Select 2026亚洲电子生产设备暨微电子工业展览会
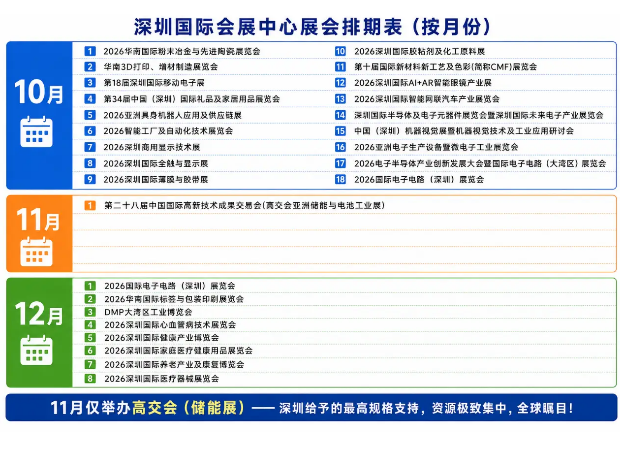 click(x=436, y=147)
